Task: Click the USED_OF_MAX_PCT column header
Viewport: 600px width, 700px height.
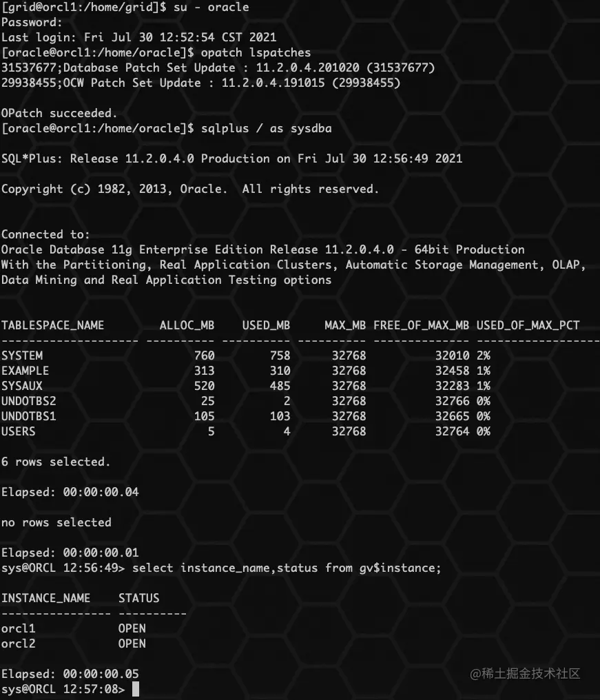Action: pos(528,325)
